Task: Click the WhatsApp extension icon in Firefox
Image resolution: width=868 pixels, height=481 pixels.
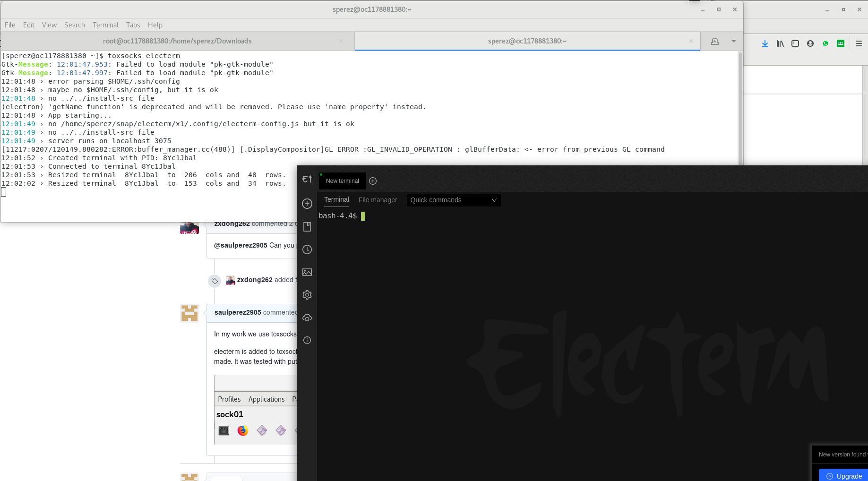Action: click(825, 43)
